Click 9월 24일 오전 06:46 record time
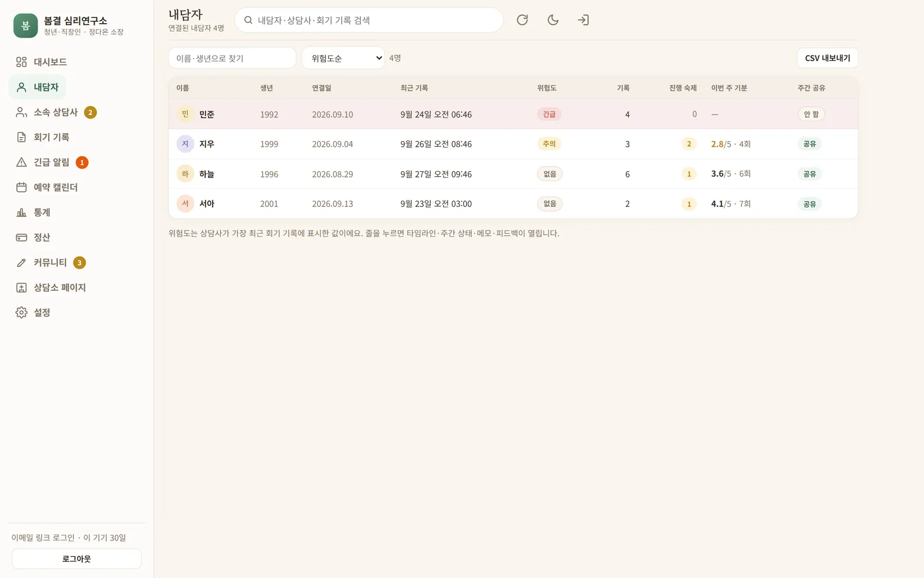 pyautogui.click(x=436, y=114)
